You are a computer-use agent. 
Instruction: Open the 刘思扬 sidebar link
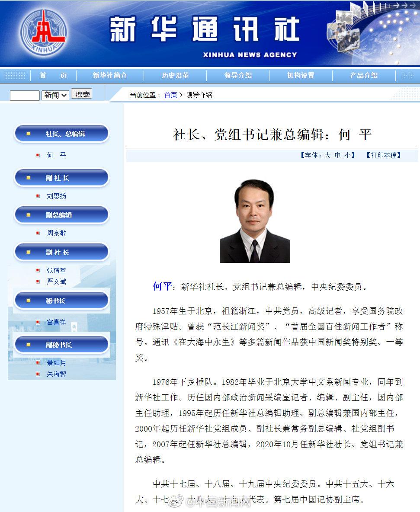57,196
